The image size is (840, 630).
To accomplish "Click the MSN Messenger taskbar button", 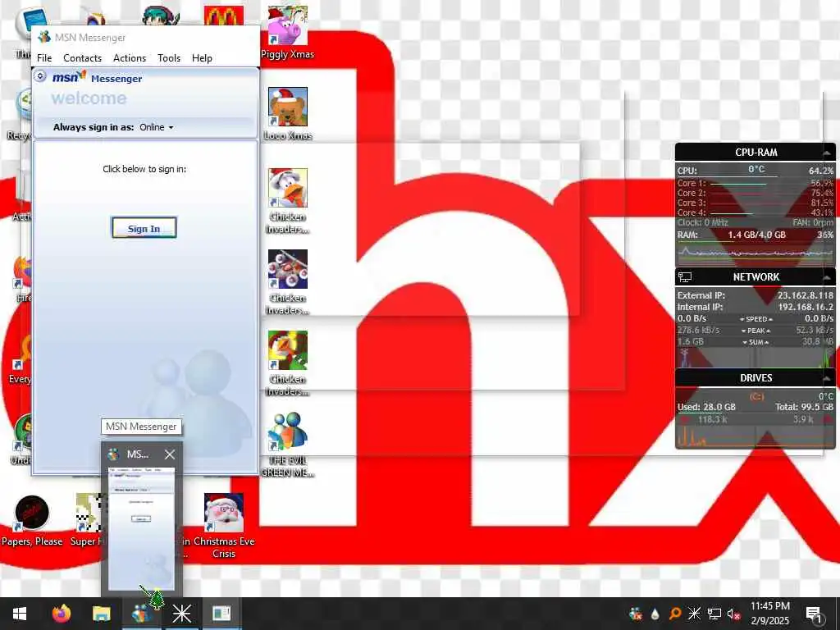I will 141,614.
